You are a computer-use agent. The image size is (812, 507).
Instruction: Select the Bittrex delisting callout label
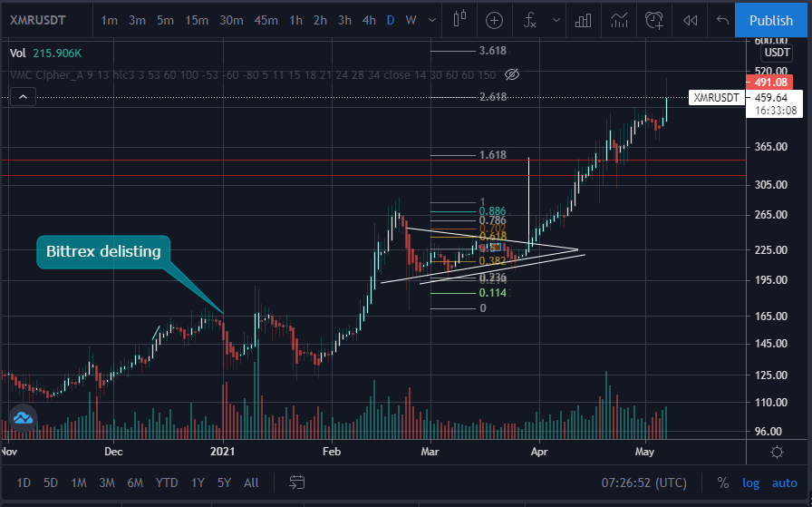tap(103, 252)
